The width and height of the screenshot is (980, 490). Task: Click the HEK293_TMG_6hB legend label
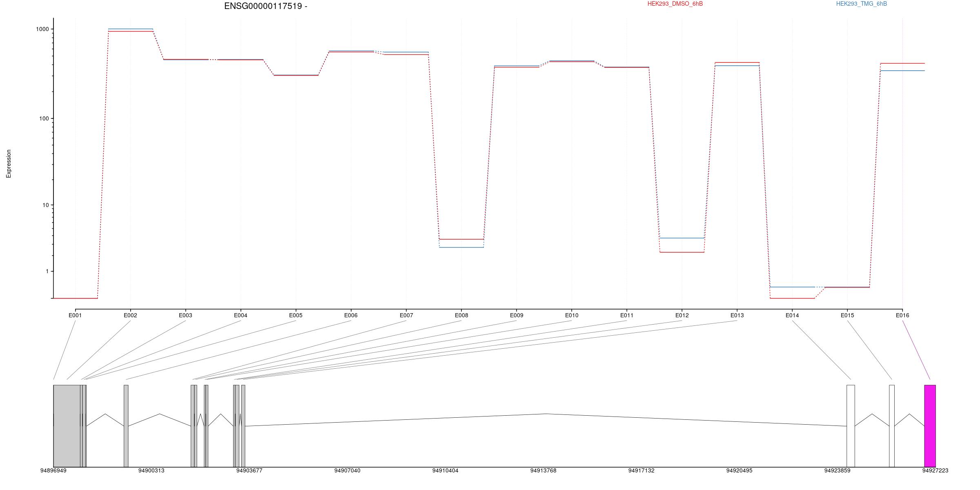click(862, 4)
